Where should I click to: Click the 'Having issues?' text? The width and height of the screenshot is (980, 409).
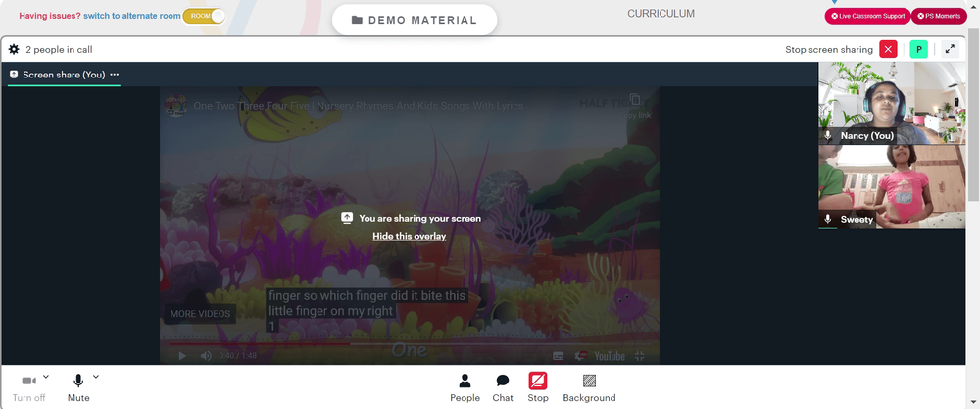(50, 16)
